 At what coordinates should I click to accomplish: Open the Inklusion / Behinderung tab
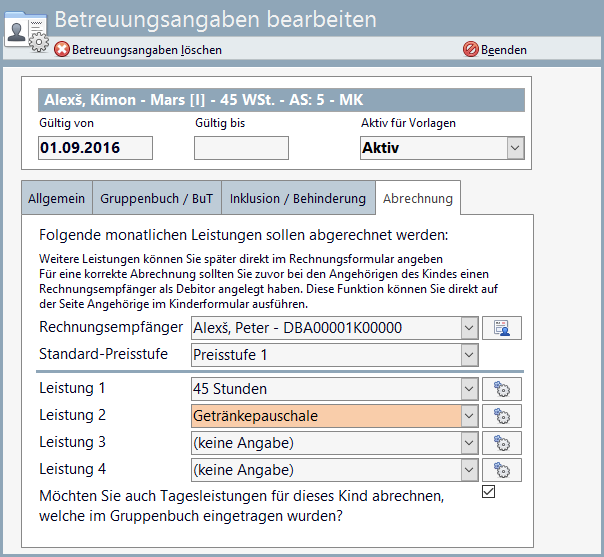pyautogui.click(x=298, y=198)
